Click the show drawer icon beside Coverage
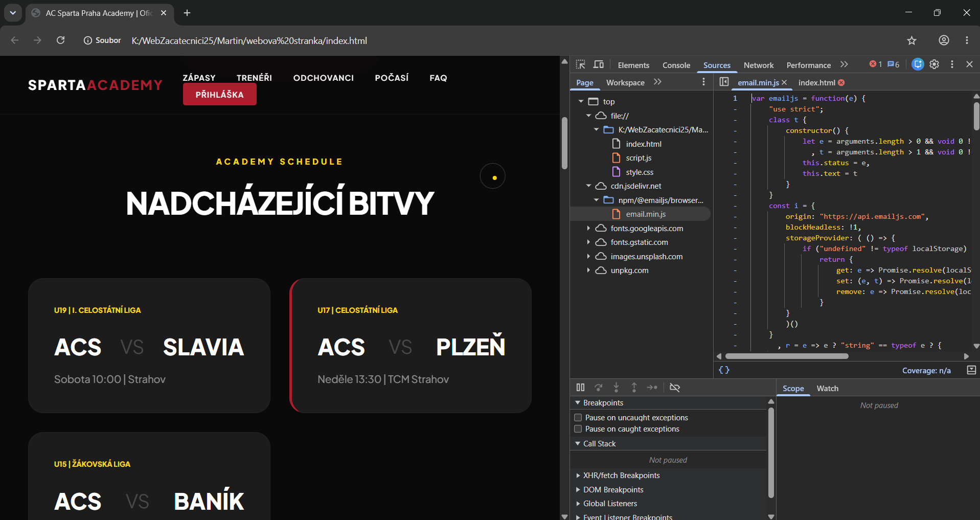The height and width of the screenshot is (520, 980). click(x=971, y=370)
